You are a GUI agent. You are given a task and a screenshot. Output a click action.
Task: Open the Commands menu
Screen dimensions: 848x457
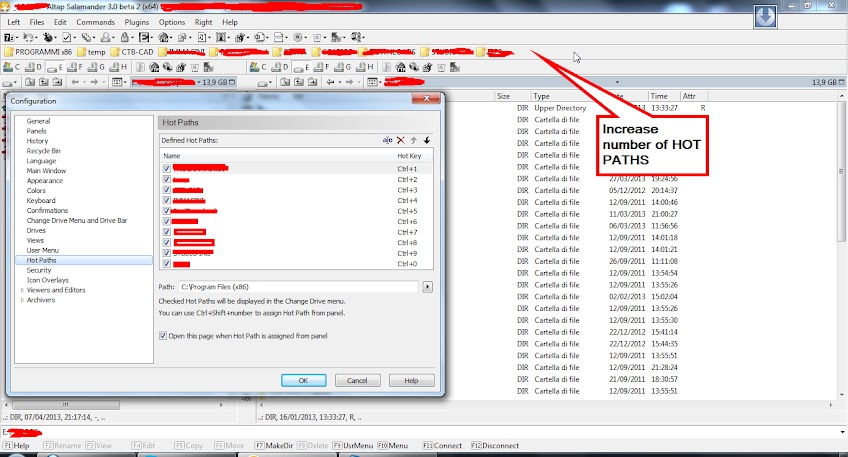tap(95, 22)
